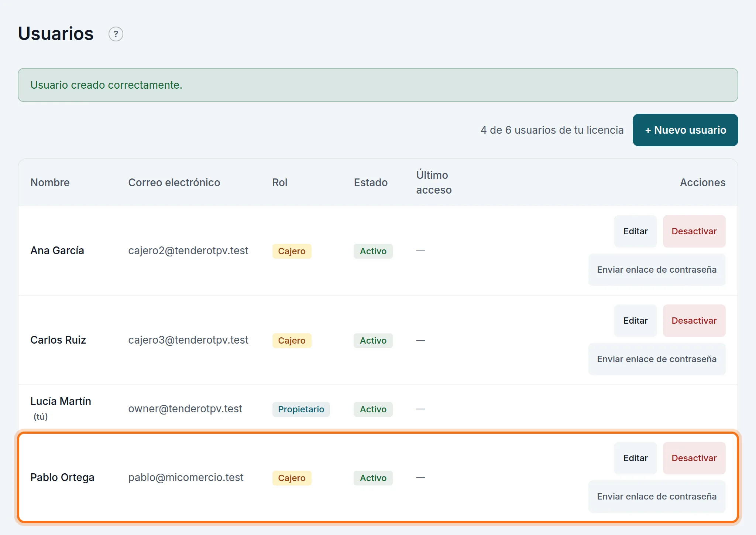
Task: Edit Ana García's user account
Action: tap(635, 231)
